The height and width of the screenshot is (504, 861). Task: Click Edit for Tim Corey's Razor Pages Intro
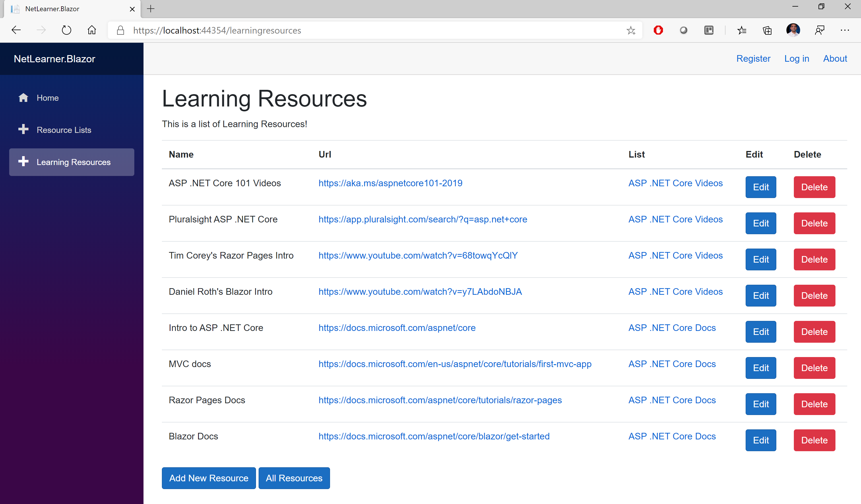point(760,259)
